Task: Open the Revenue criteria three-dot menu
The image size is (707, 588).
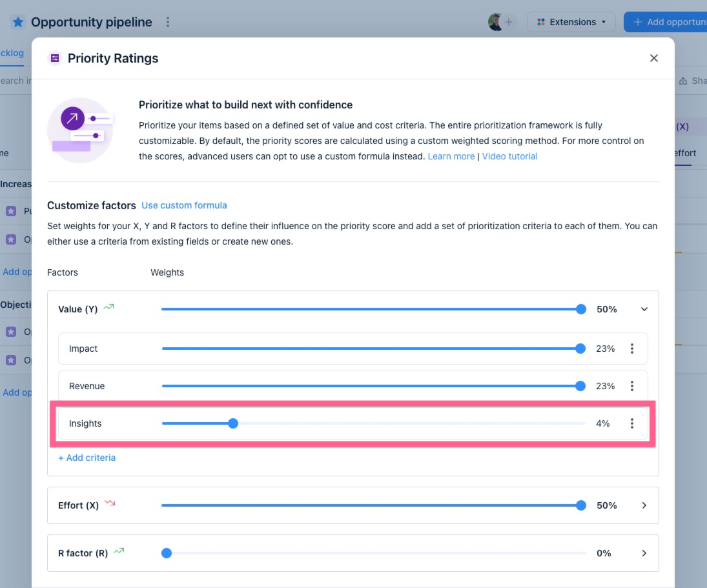Action: pos(631,386)
